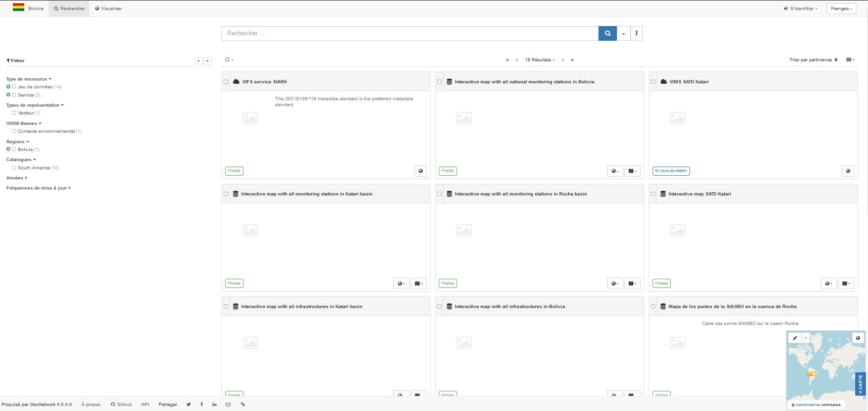Click the LinkedIn share icon in footer
The width and height of the screenshot is (868, 411).
point(214,405)
